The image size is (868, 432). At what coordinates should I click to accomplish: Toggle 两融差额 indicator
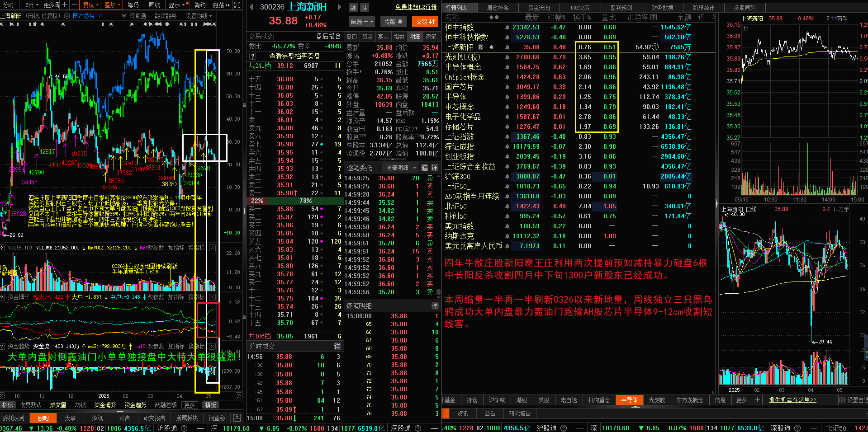pos(166,405)
